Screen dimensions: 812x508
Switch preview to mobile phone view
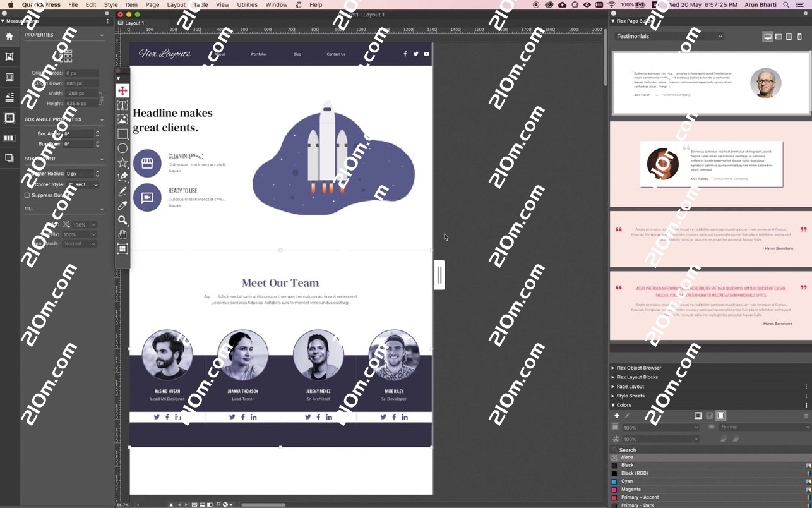[800, 37]
